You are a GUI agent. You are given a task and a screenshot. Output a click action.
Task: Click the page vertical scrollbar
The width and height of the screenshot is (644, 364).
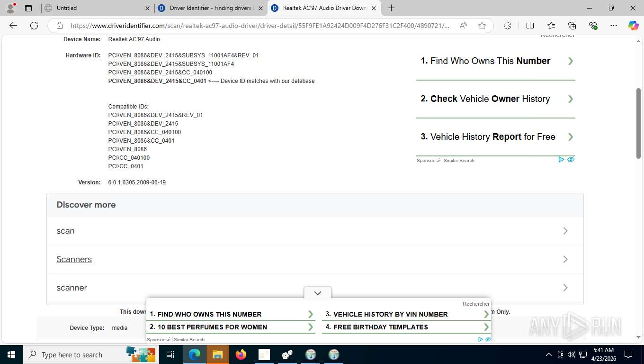[x=639, y=123]
